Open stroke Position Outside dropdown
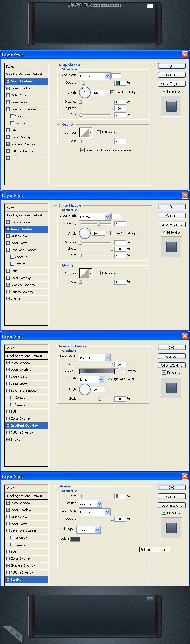This screenshot has width=190, height=644. click(99, 504)
